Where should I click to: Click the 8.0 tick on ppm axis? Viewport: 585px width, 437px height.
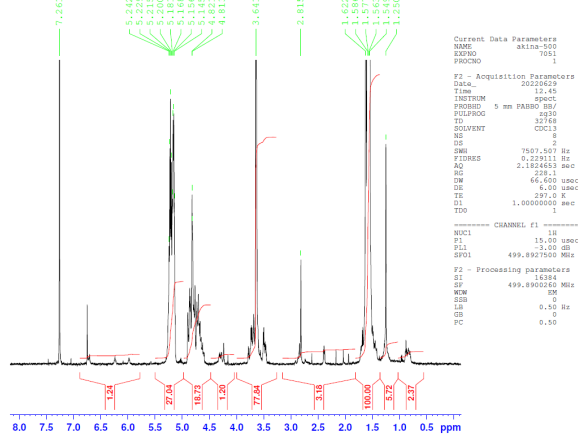click(19, 427)
